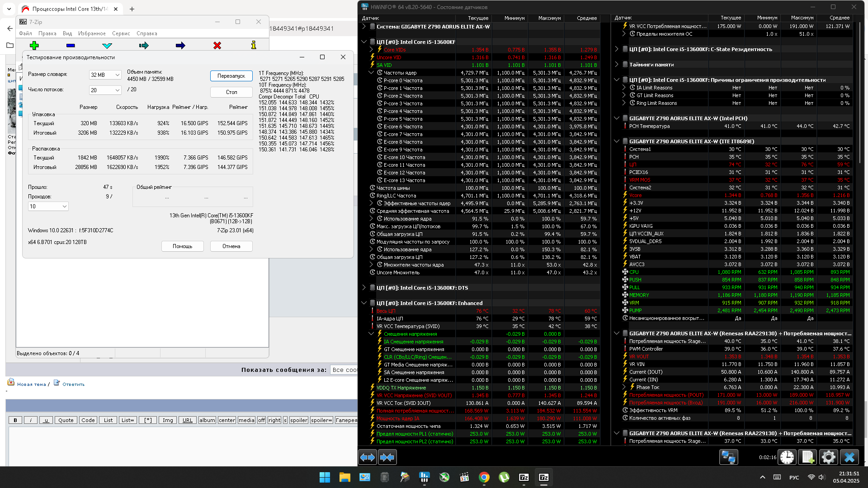Click the Стоп button in benchmark dialog
Screen dimensions: 868x488
231,92
